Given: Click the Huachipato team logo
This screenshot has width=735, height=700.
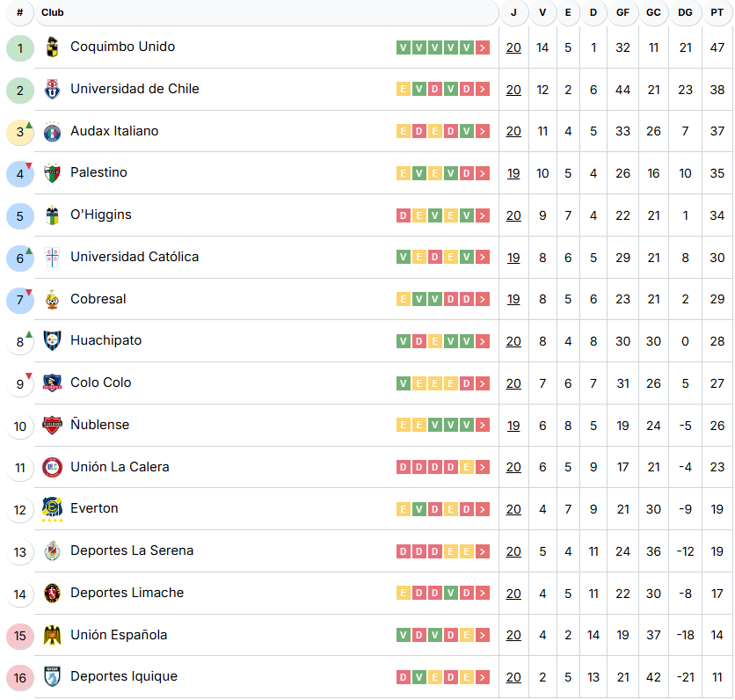Looking at the screenshot, I should pyautogui.click(x=52, y=341).
